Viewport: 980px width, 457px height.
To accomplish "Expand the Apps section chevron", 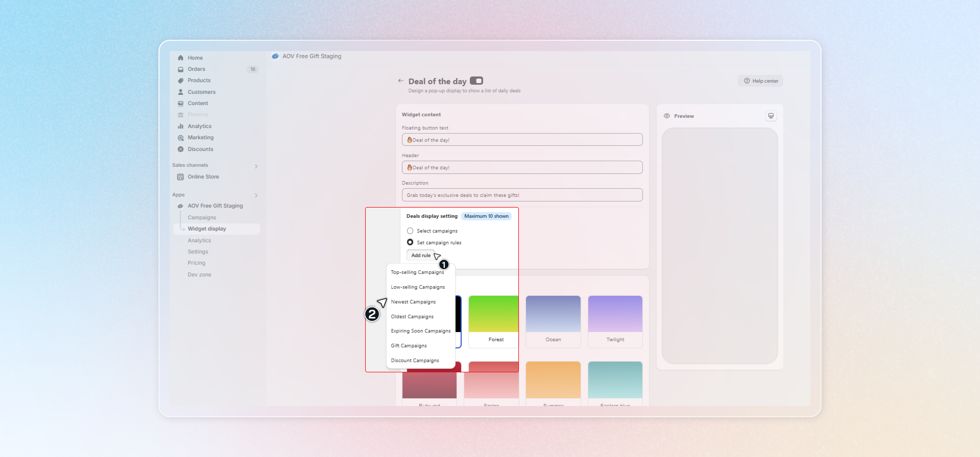I will 256,195.
